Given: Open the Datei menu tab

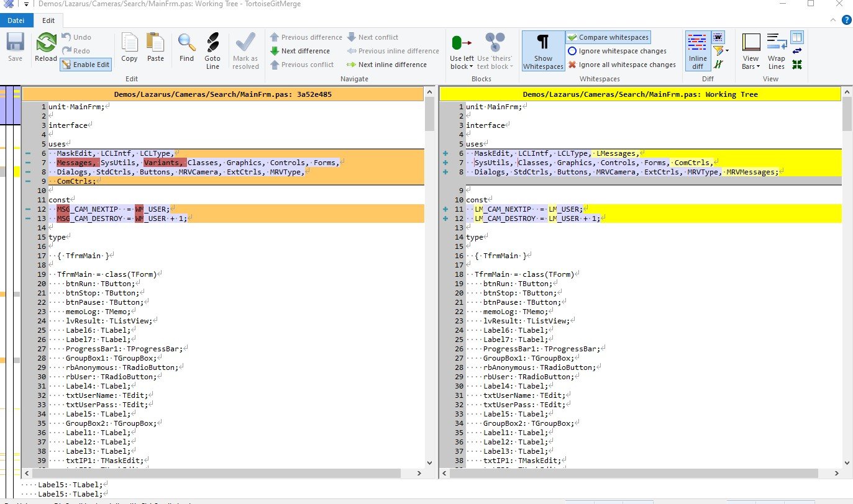Looking at the screenshot, I should tap(16, 20).
